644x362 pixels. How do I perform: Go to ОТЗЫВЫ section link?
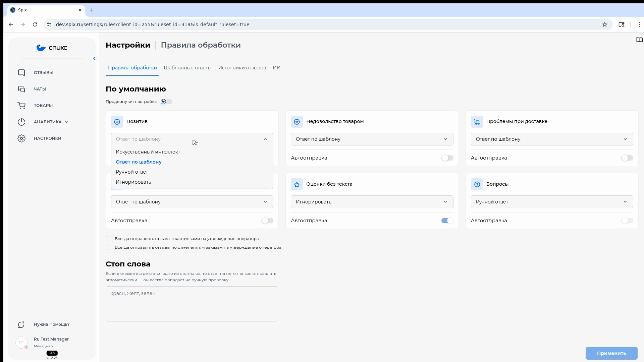coord(44,73)
